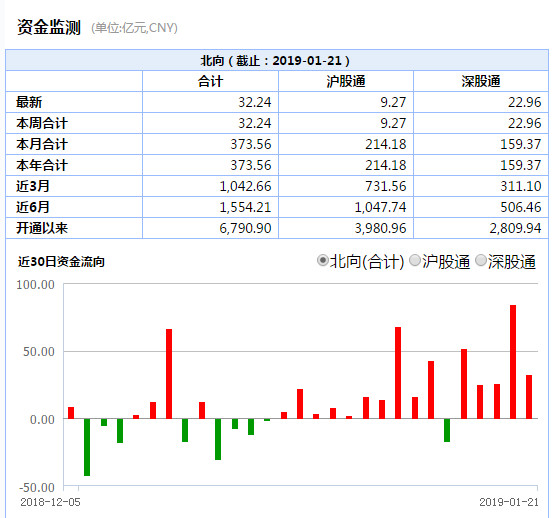
Task: Click the 最新 row label
Action: click(29, 102)
